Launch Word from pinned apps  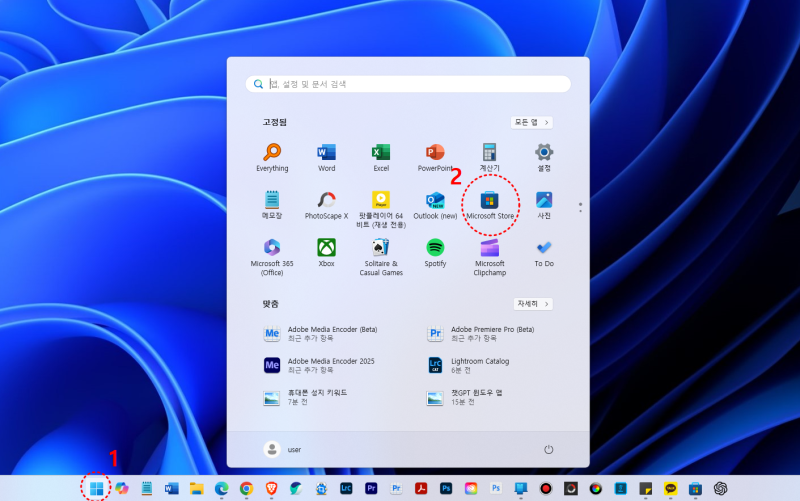(x=327, y=158)
